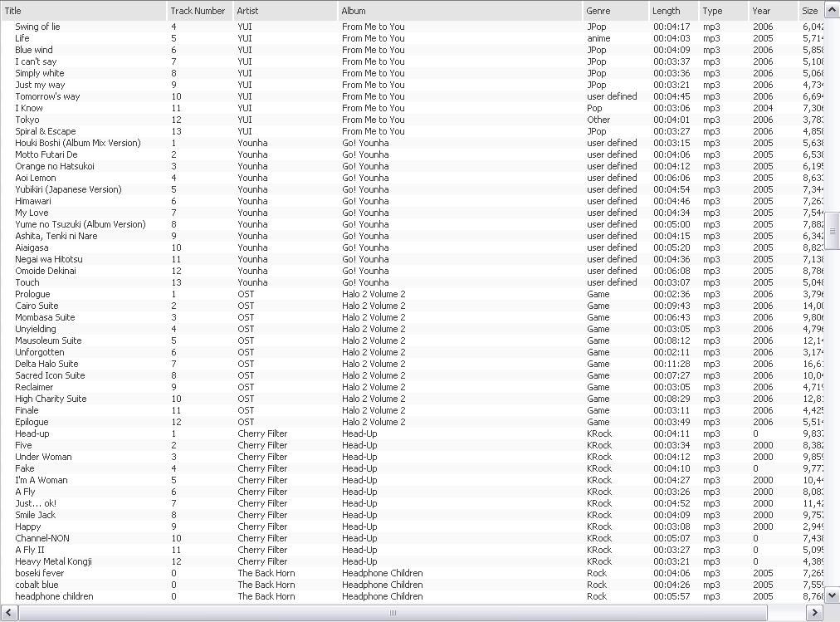Screen dimensions: 840x622
Task: Click the vertical scrollbar down arrow
Action: tap(832, 595)
